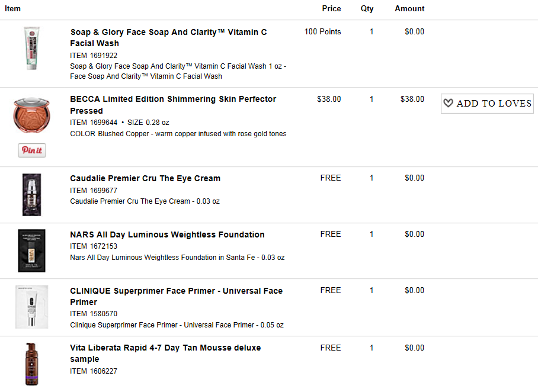Click the heart icon in Add to Loves
Image resolution: width=538 pixels, height=392 pixels.
(x=448, y=103)
